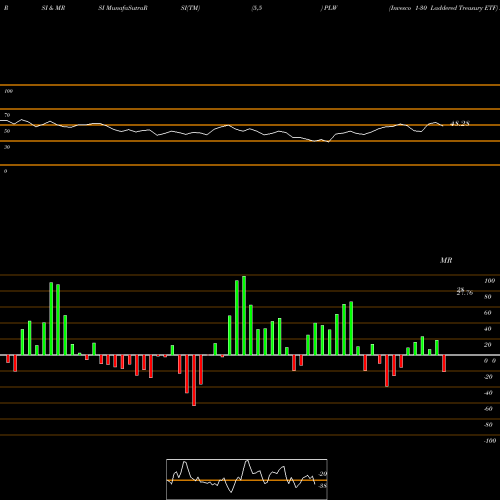Click the PLW ticker symbol in header
Viewport: 500px width, 500px height.
tap(331, 8)
